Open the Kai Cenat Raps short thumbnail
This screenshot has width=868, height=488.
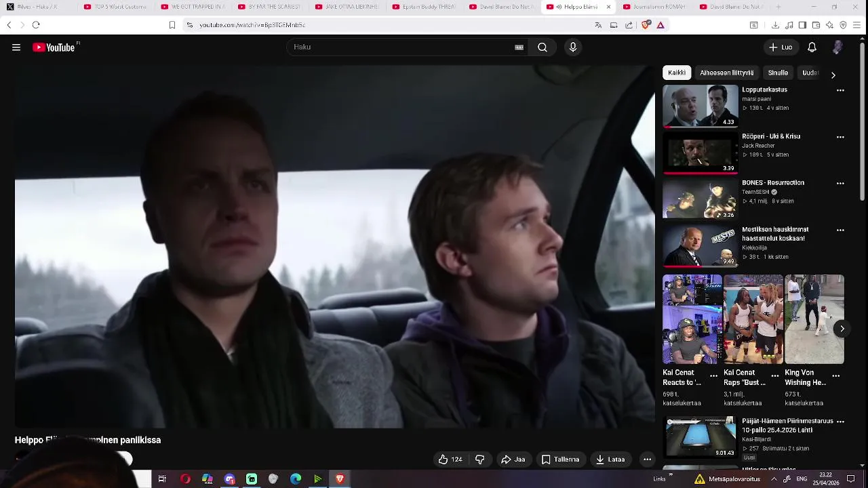753,319
